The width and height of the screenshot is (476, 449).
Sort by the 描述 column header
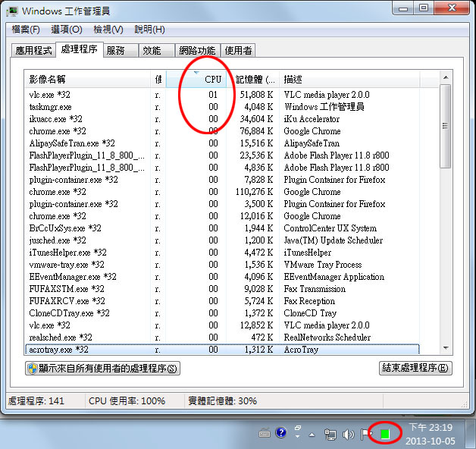[x=349, y=80]
